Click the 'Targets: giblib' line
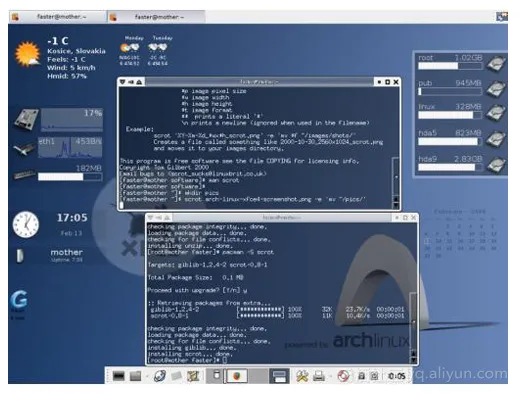Image resolution: width=519 pixels, height=394 pixels. click(x=207, y=265)
